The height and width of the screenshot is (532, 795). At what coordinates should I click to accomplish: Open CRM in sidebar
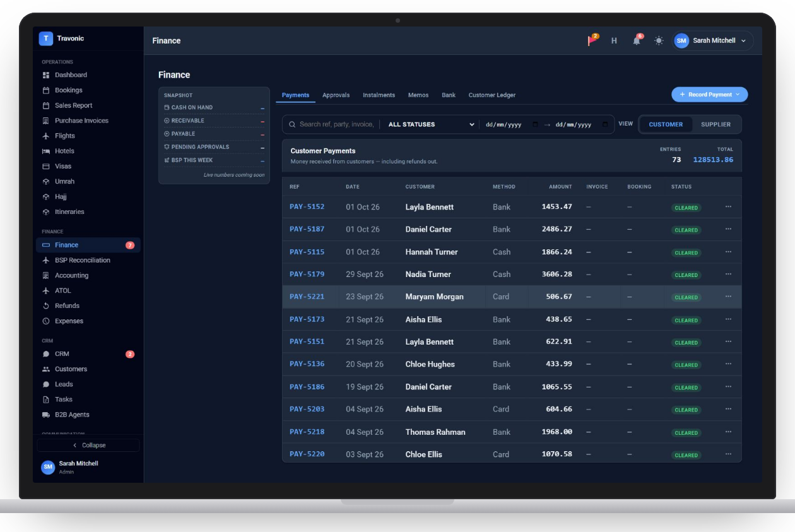pos(88,354)
